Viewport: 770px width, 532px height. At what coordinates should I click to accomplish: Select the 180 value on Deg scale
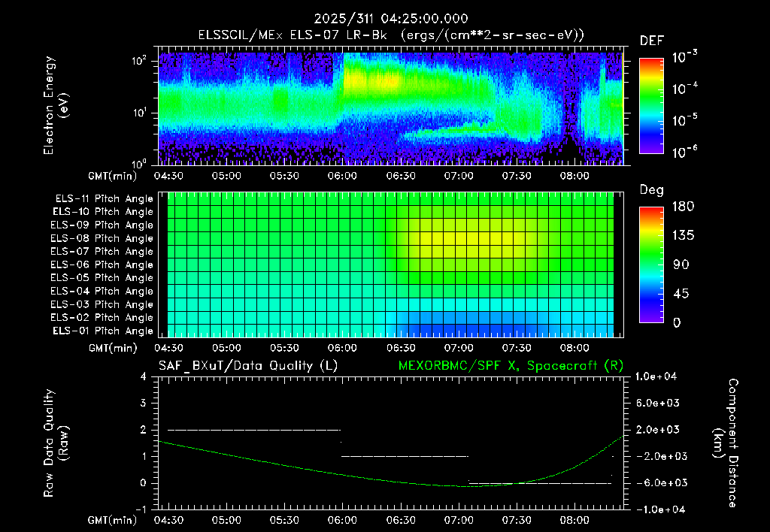[x=684, y=206]
